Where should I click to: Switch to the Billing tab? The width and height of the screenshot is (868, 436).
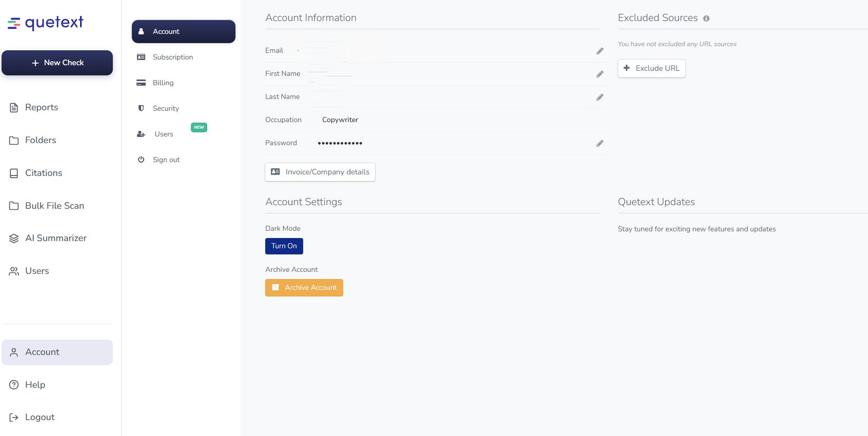163,83
